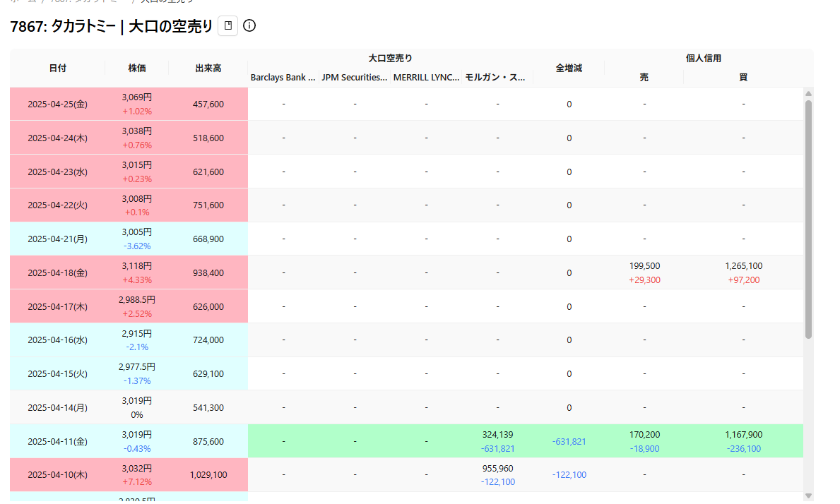Select the 出来高 column header
The image size is (840, 504).
coord(208,68)
